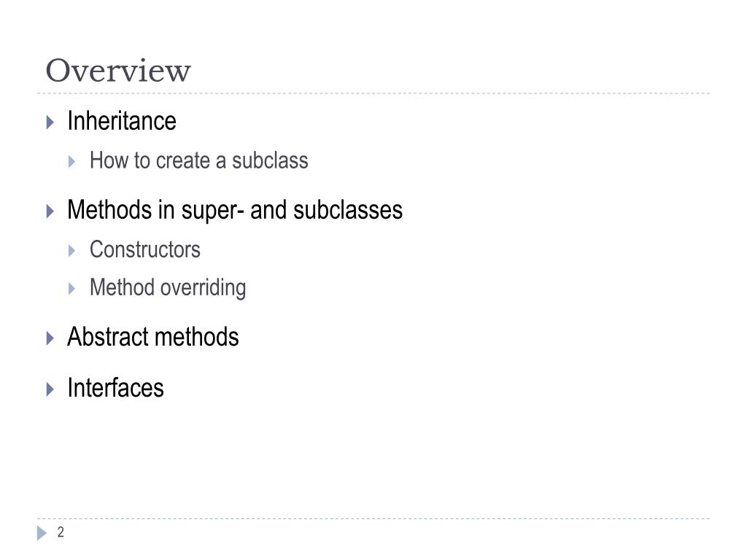
Task: Click the arrow bullet before How to create a subclass
Action: point(72,161)
